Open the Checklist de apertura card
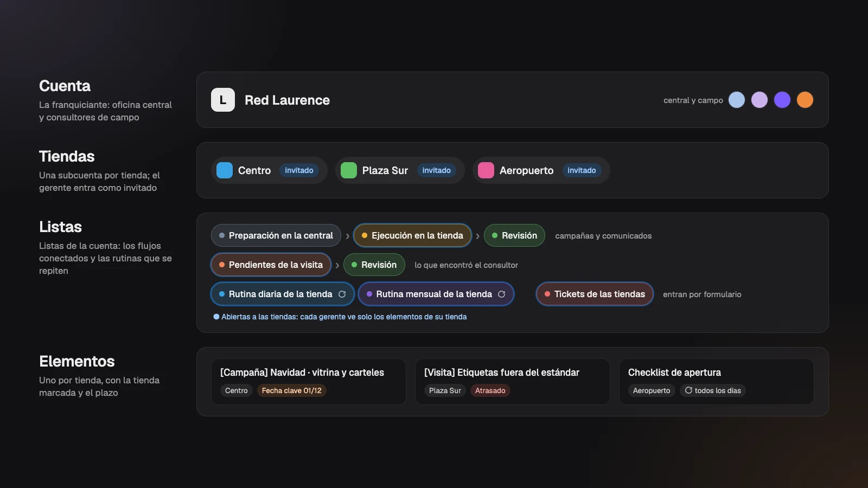 (717, 382)
